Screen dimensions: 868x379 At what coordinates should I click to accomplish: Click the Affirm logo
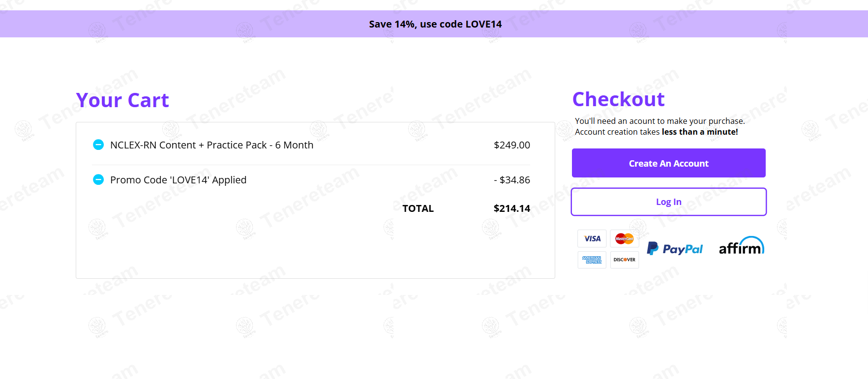(741, 246)
